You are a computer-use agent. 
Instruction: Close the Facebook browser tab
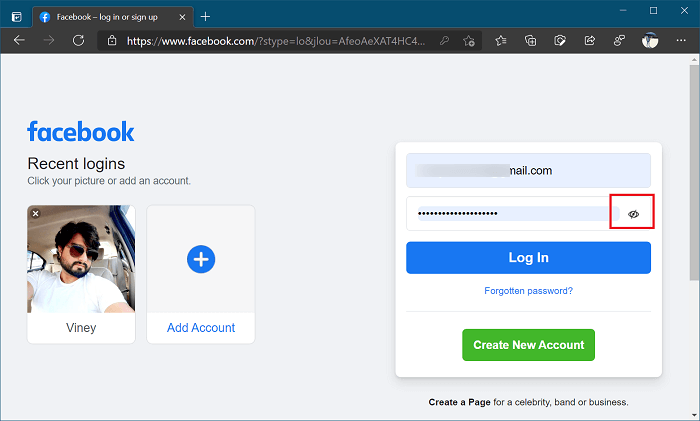[x=182, y=17]
